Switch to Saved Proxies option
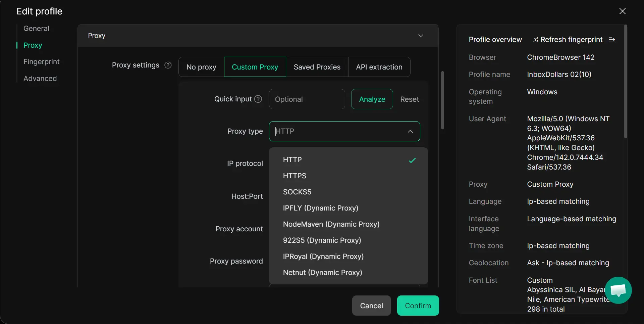 (x=317, y=67)
